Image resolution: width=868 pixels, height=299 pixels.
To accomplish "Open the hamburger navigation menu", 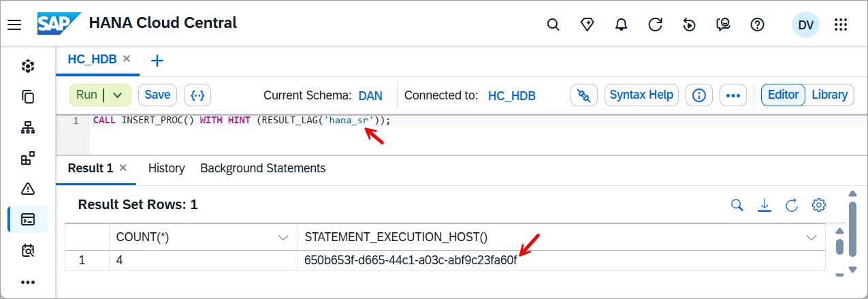I will point(14,25).
